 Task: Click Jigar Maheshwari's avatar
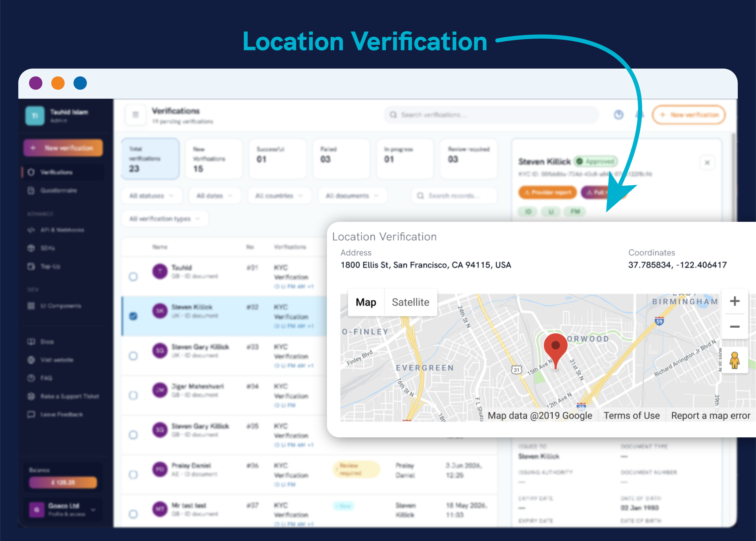click(x=160, y=390)
